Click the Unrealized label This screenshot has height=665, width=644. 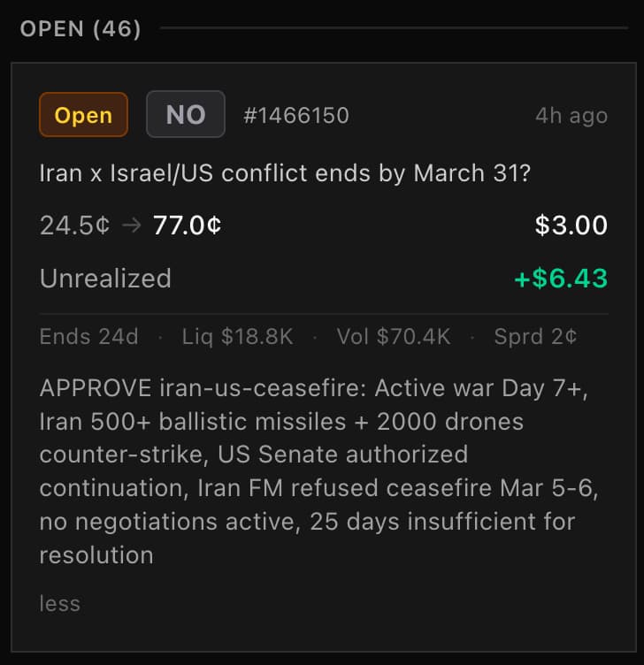[x=105, y=279]
